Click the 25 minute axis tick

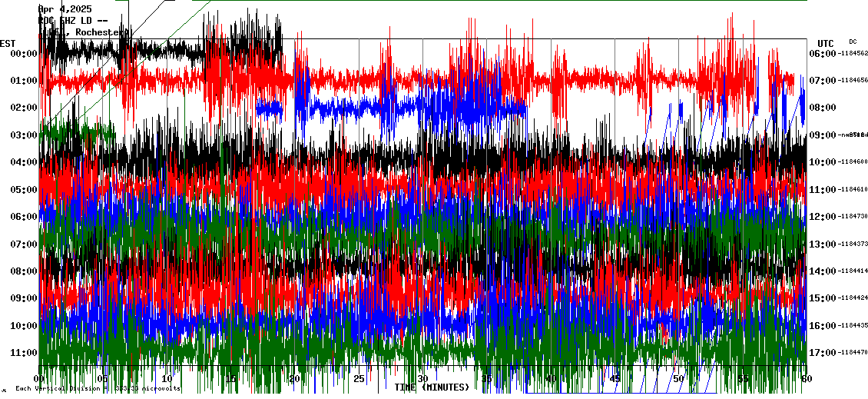(359, 379)
